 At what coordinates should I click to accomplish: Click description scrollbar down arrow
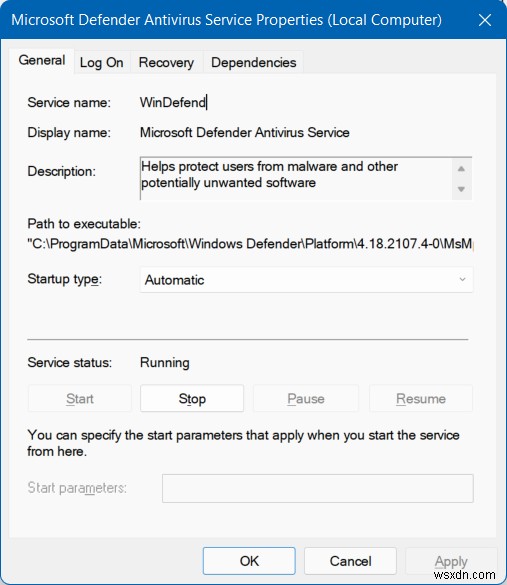[461, 189]
